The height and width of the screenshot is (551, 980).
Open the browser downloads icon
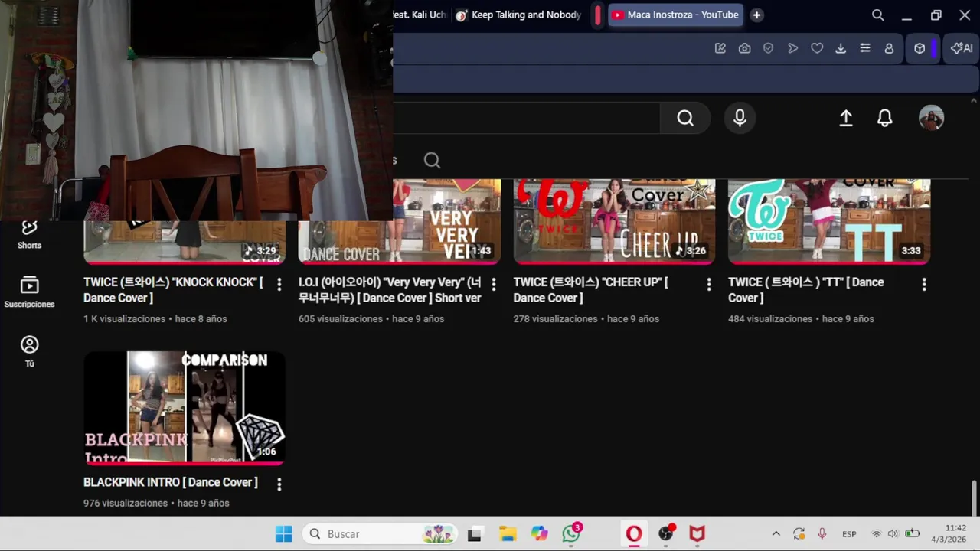[x=841, y=48]
